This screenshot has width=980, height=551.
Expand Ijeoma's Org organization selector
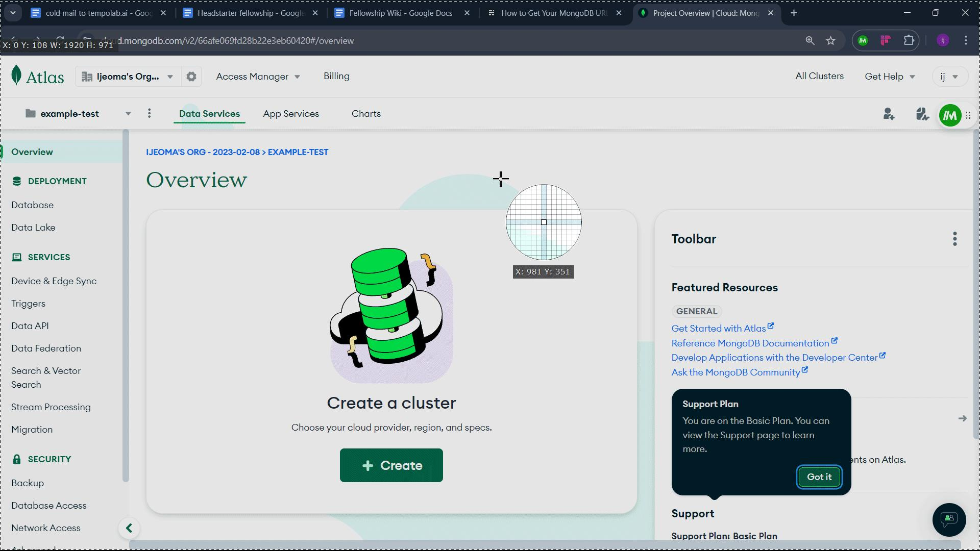(128, 77)
